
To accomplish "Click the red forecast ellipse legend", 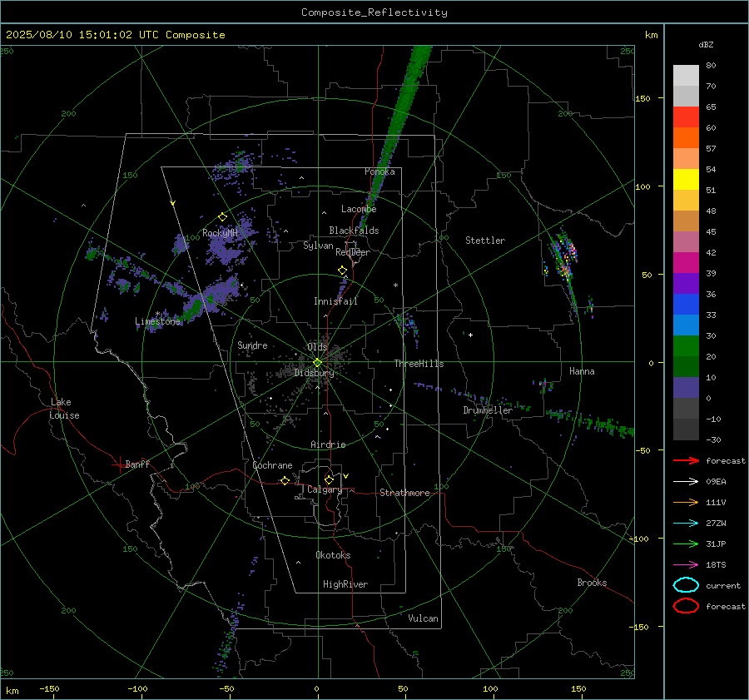I will point(686,606).
